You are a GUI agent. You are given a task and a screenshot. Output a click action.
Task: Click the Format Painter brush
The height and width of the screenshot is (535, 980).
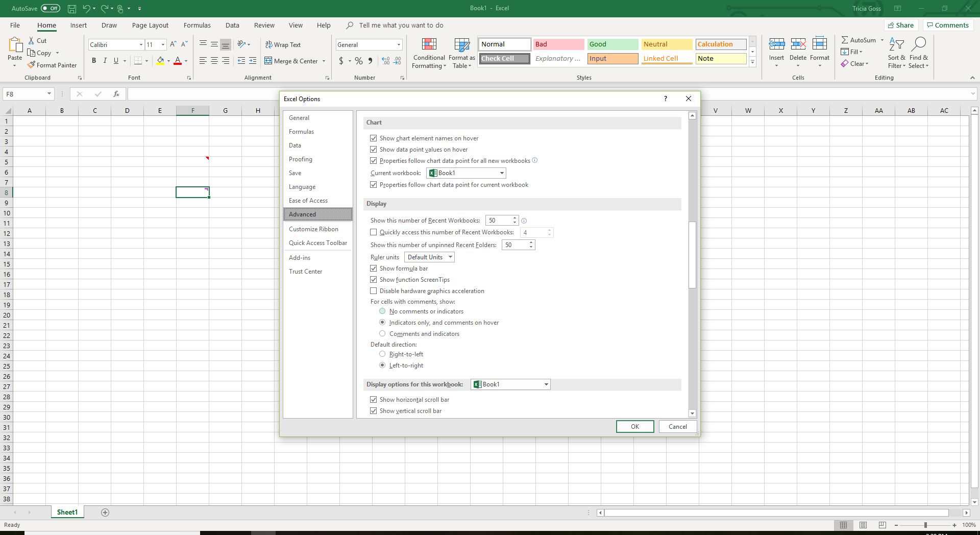(x=31, y=65)
